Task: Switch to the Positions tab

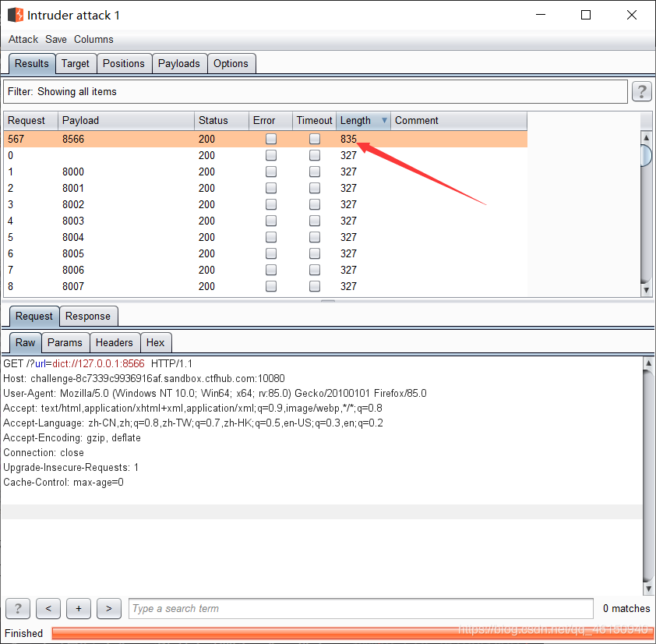Action: click(x=124, y=64)
